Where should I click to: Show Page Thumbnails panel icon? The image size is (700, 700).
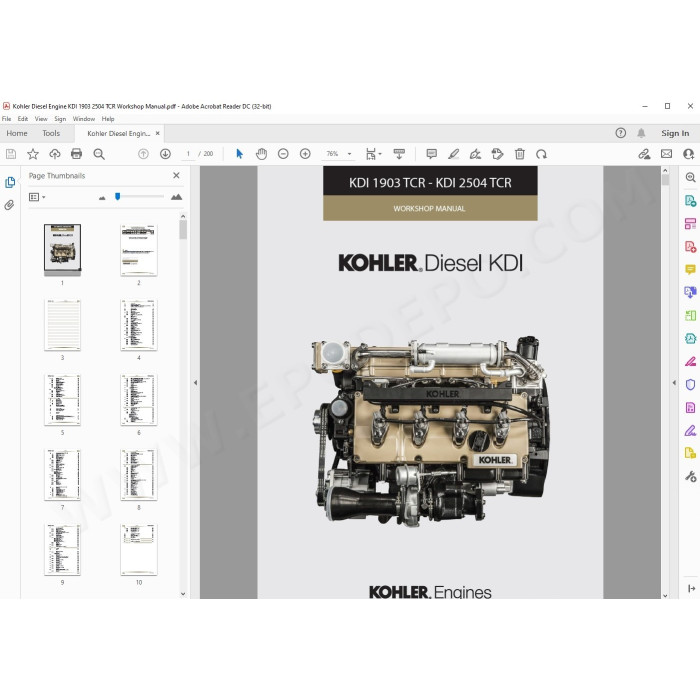click(x=10, y=183)
